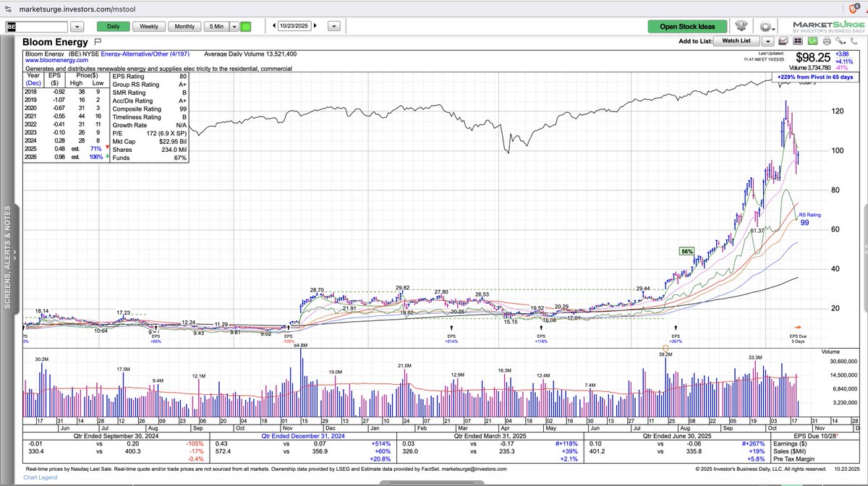The width and height of the screenshot is (868, 486).
Task: Open the grid layout view icon
Action: click(x=798, y=41)
